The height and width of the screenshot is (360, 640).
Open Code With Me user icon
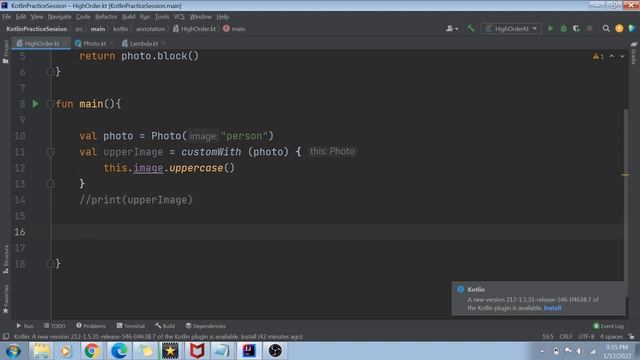point(452,29)
